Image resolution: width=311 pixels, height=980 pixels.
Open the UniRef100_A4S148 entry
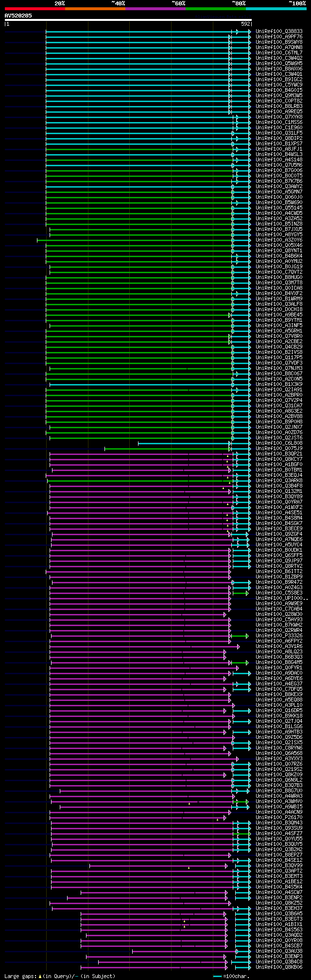click(279, 160)
